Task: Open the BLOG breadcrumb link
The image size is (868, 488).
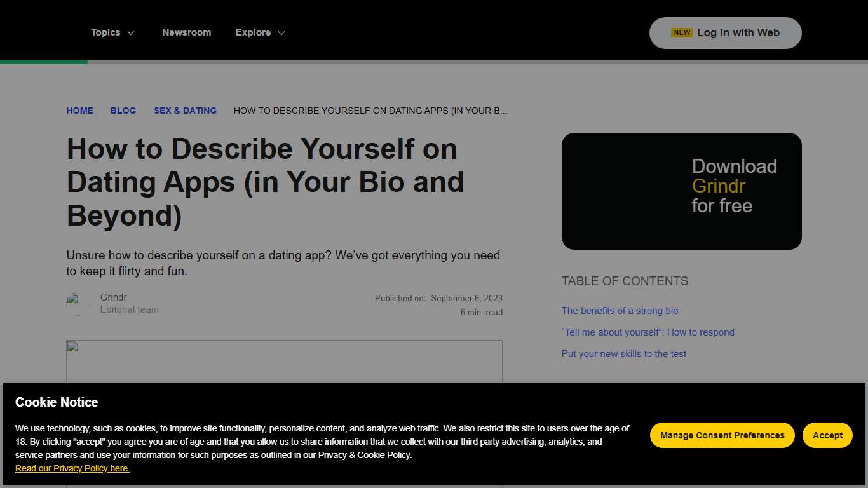Action: click(x=123, y=111)
